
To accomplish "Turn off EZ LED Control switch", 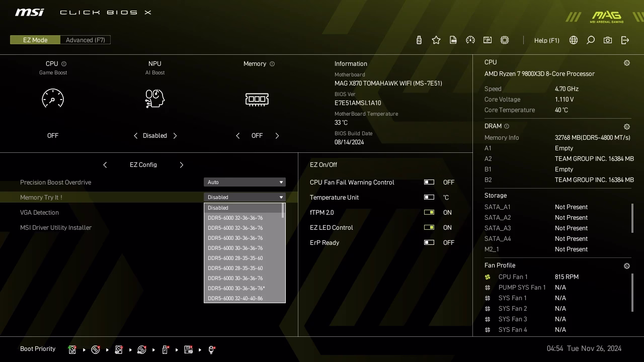I will point(429,227).
